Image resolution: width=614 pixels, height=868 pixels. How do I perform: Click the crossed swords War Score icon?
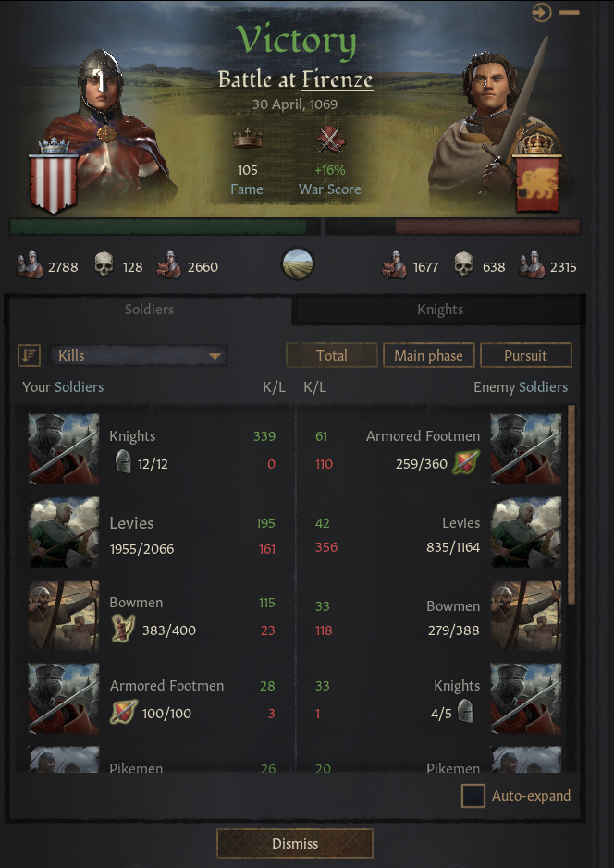330,140
